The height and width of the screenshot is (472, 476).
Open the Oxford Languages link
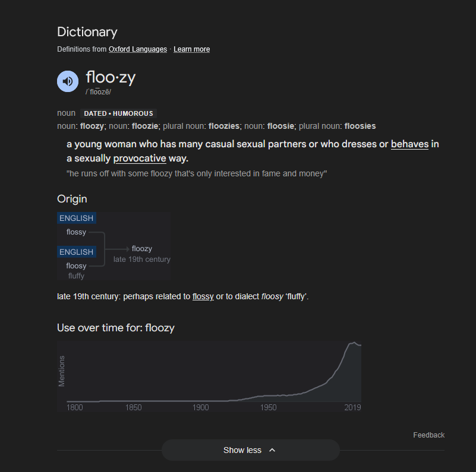(138, 49)
